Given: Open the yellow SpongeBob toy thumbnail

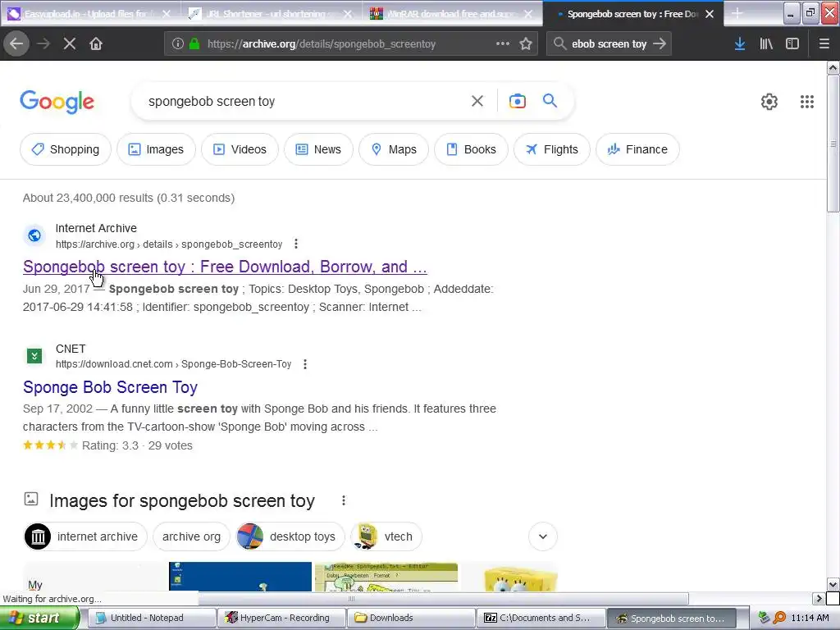Looking at the screenshot, I should 509,577.
